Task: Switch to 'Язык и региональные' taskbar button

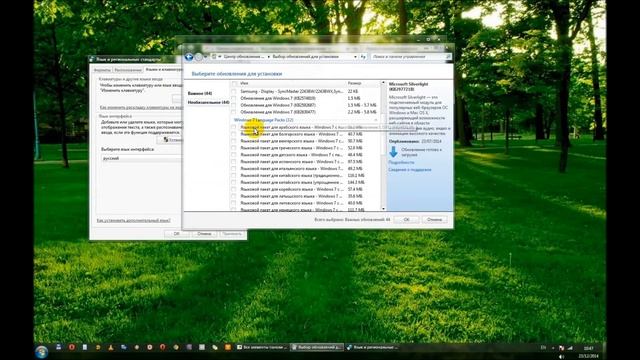Action: 372,347
